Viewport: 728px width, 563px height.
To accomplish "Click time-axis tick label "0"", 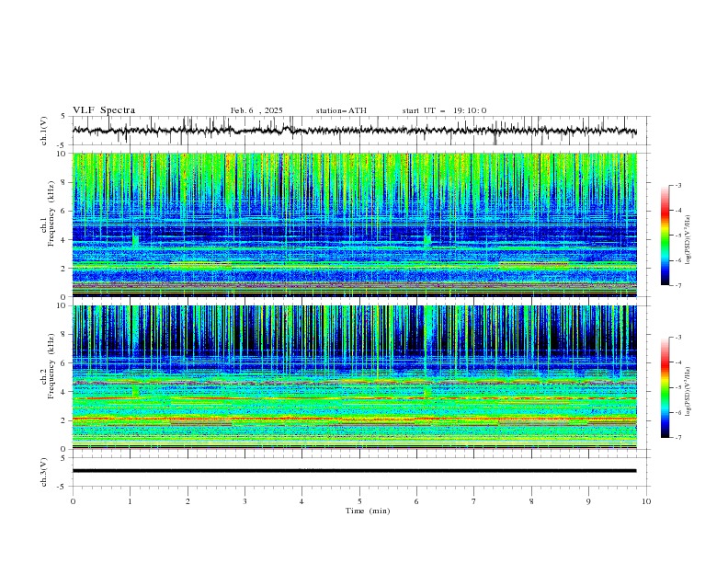I will click(73, 501).
